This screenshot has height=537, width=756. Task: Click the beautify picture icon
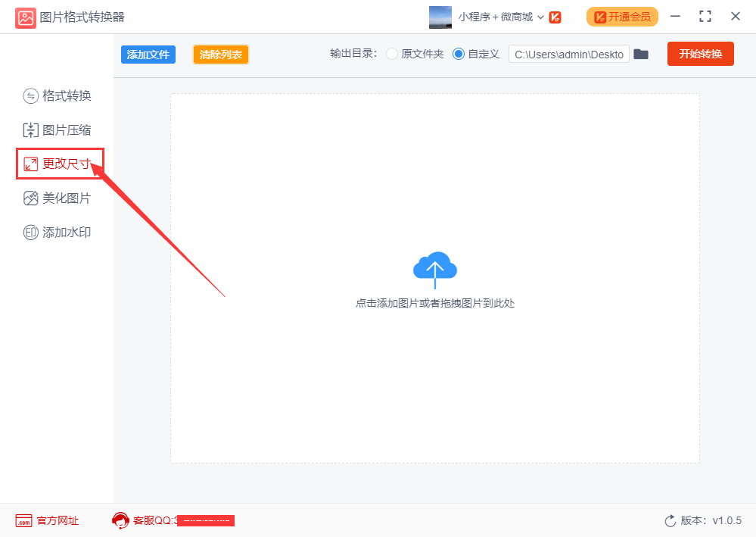point(30,198)
